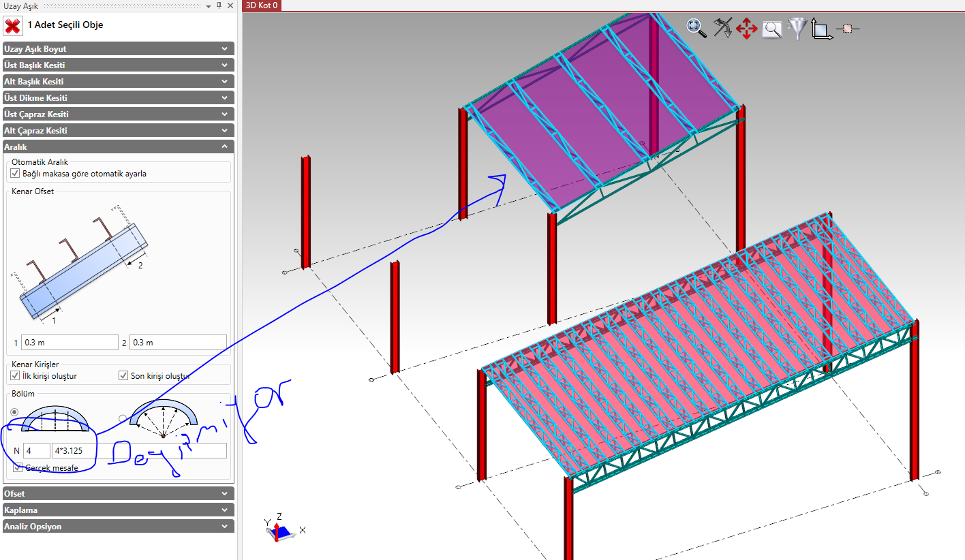Click the section line box icon
Image resolution: width=965 pixels, height=560 pixels.
848,29
